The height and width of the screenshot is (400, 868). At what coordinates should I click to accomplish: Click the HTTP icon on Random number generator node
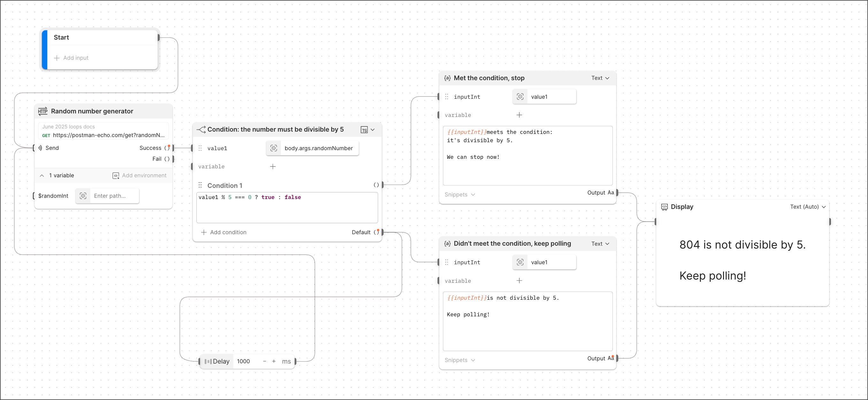pos(43,111)
